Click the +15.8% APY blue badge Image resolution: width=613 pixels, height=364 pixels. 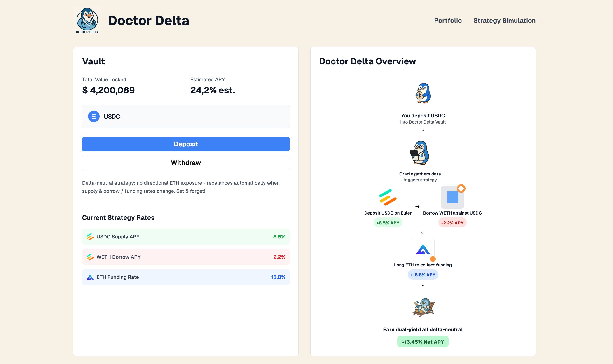click(423, 275)
